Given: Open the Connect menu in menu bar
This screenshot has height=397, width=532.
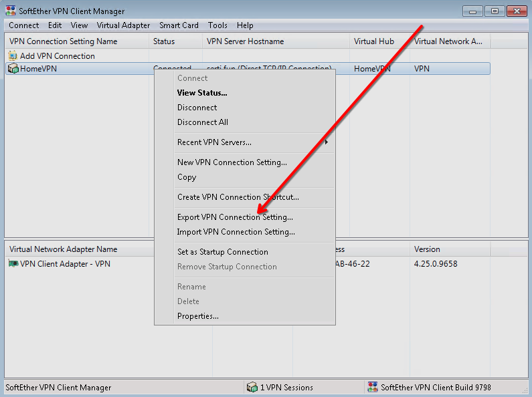Looking at the screenshot, I should point(24,25).
